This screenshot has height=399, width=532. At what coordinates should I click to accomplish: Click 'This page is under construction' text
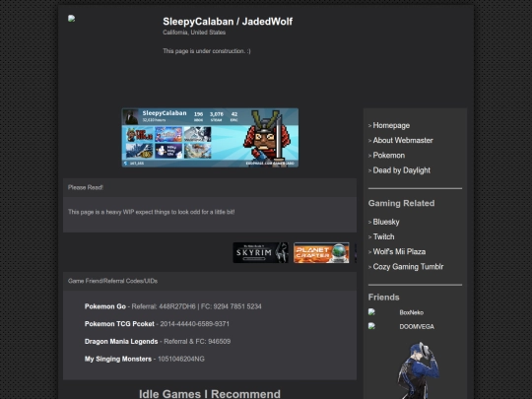[207, 51]
